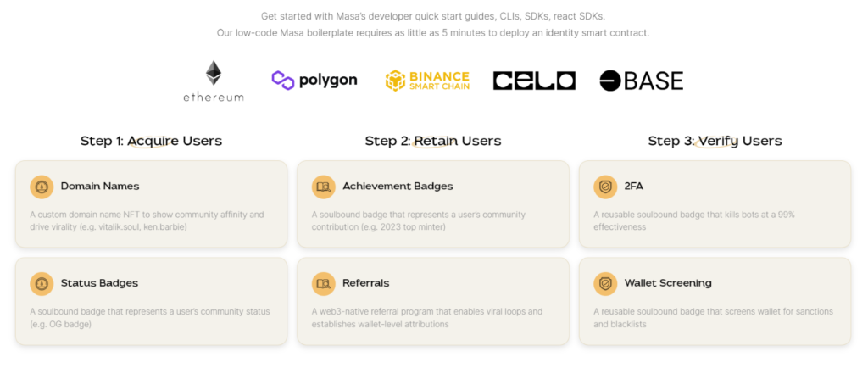Click the Polygon logo
868x379 pixels.
click(314, 81)
